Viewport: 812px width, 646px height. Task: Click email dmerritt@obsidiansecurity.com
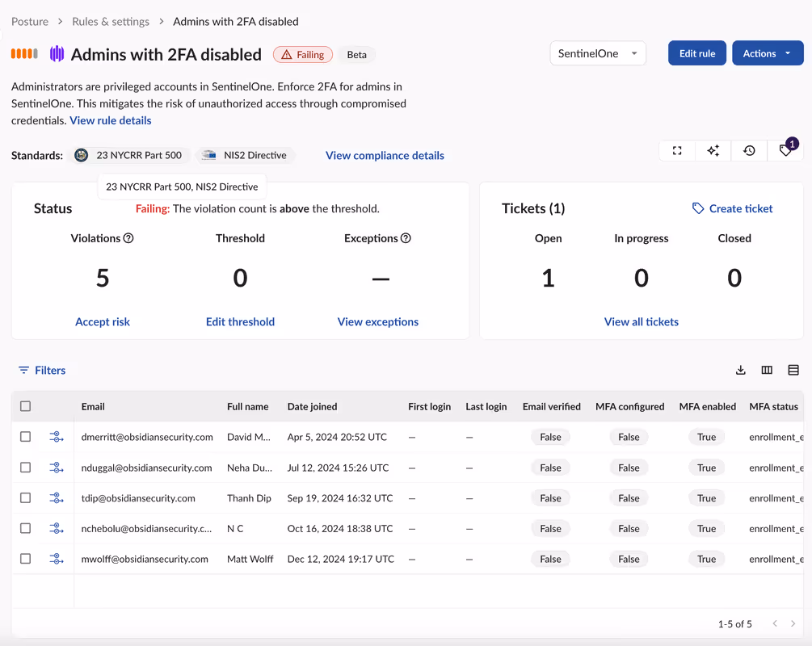click(147, 437)
